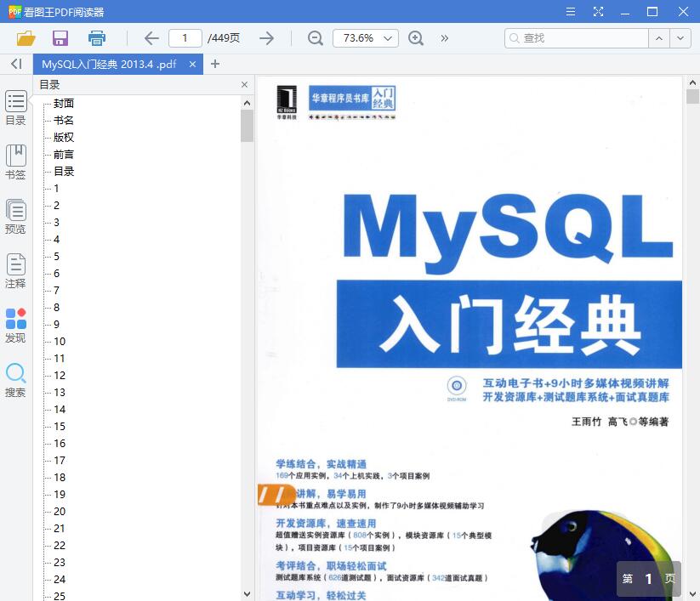Image resolution: width=700 pixels, height=601 pixels.
Task: Collapse the side panel with the left arrow
Action: tap(16, 64)
